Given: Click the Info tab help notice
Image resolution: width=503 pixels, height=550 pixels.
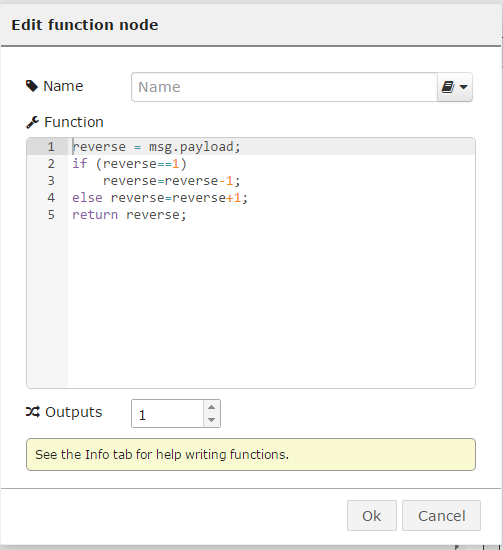Looking at the screenshot, I should (251, 455).
